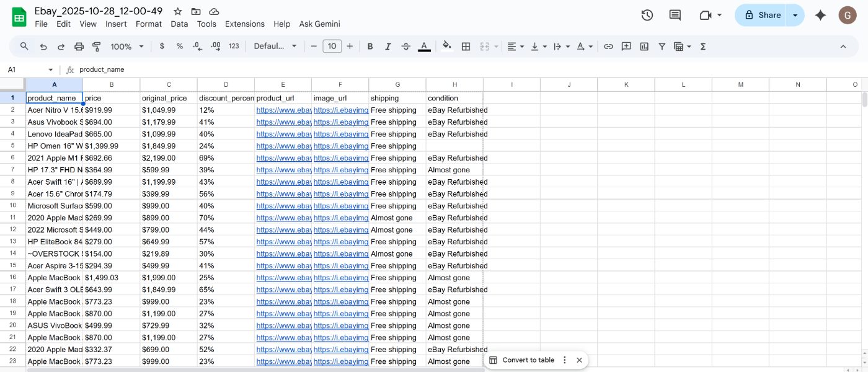Open the Format menu
Viewport: 868px width, 372px height.
pyautogui.click(x=149, y=24)
